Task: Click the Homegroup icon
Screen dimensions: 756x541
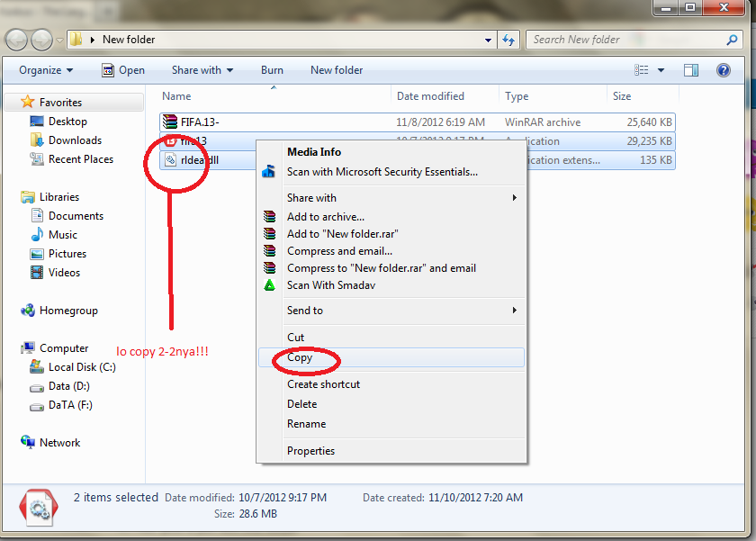Action: coord(28,311)
